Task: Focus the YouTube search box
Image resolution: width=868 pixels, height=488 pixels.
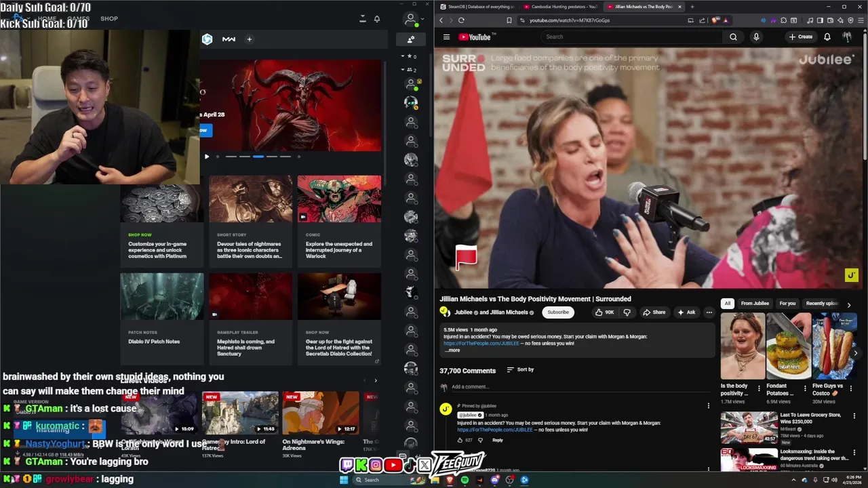Action: tap(632, 37)
